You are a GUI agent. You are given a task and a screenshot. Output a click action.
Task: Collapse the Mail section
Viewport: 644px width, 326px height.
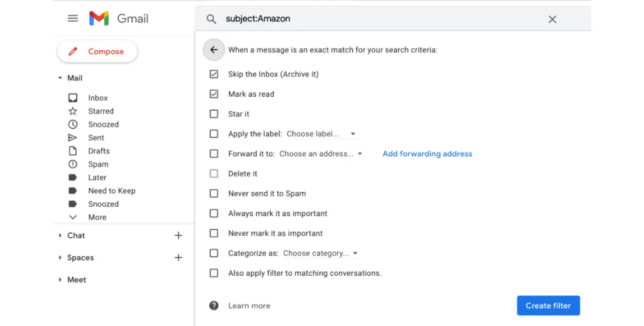coord(60,78)
